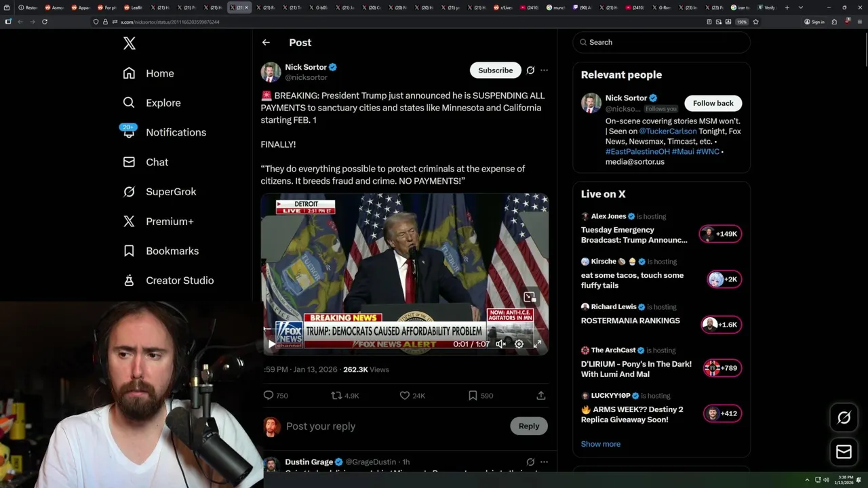The height and width of the screenshot is (488, 868).
Task: Unmute the video audio
Action: [500, 344]
